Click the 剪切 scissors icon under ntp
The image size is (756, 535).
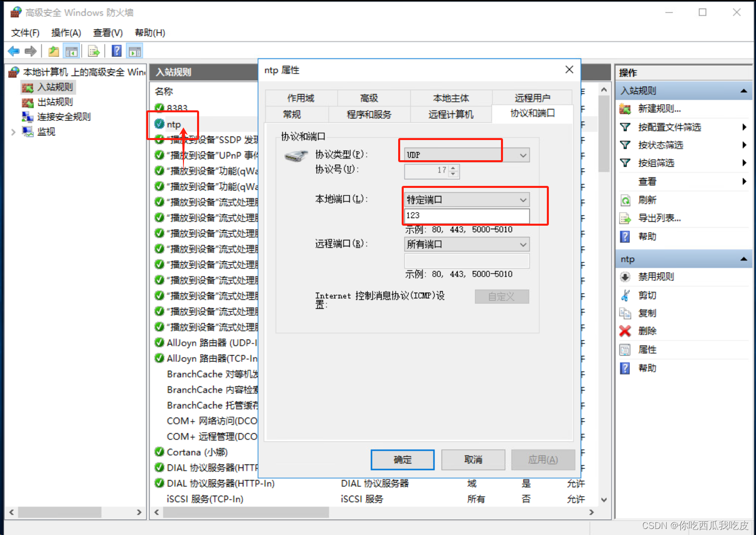point(625,295)
